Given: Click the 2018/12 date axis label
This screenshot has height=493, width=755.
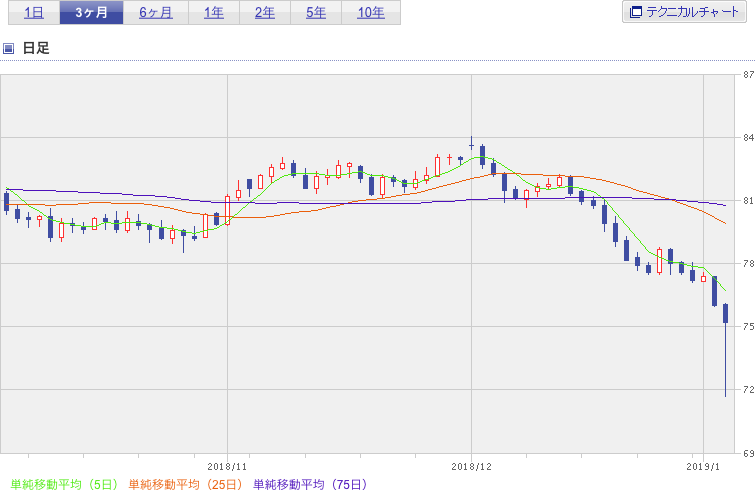Looking at the screenshot, I should pyautogui.click(x=471, y=467).
